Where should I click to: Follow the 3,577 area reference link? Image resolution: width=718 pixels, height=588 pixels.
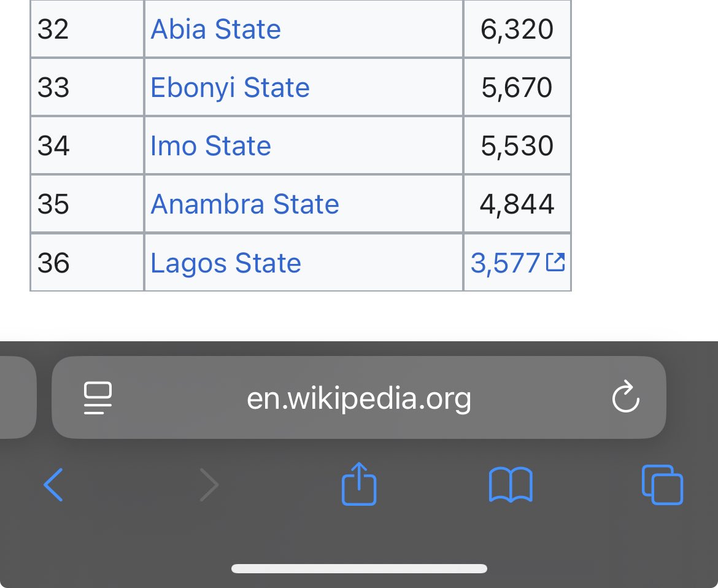click(x=506, y=263)
